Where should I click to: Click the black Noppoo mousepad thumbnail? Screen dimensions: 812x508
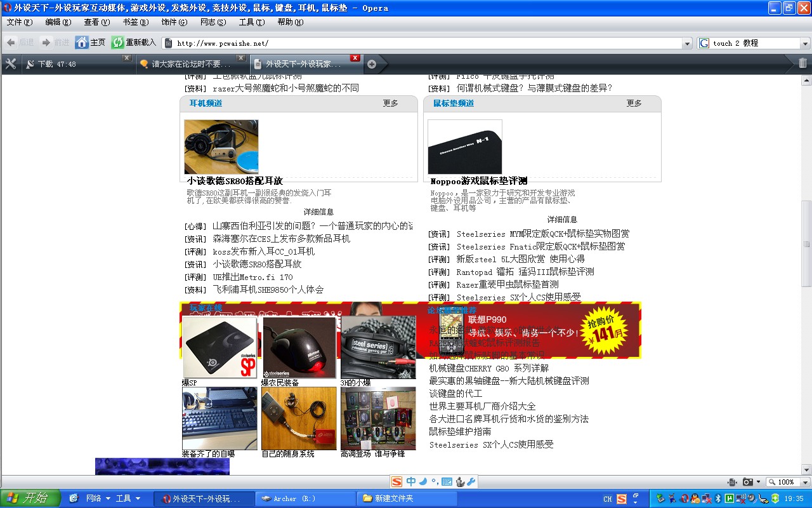(465, 147)
